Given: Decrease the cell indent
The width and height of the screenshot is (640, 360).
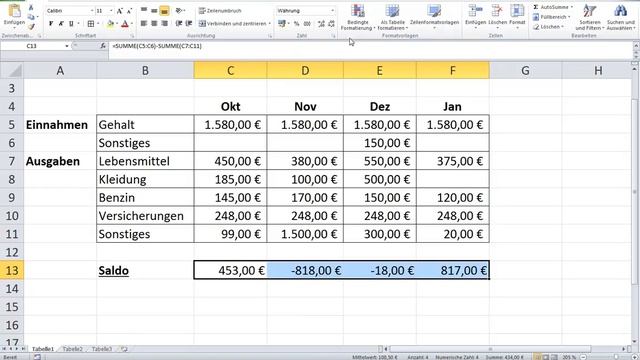Looking at the screenshot, I should pyautogui.click(x=178, y=24).
